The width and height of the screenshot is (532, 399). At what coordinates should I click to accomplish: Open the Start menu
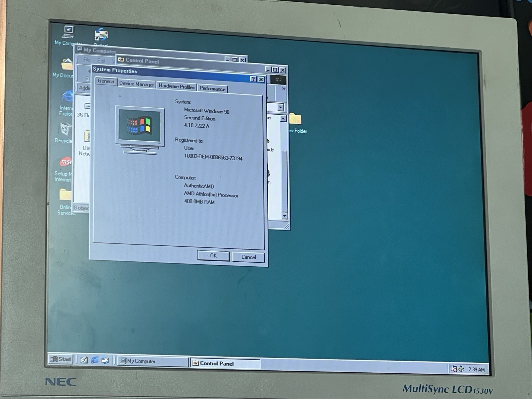click(x=61, y=359)
